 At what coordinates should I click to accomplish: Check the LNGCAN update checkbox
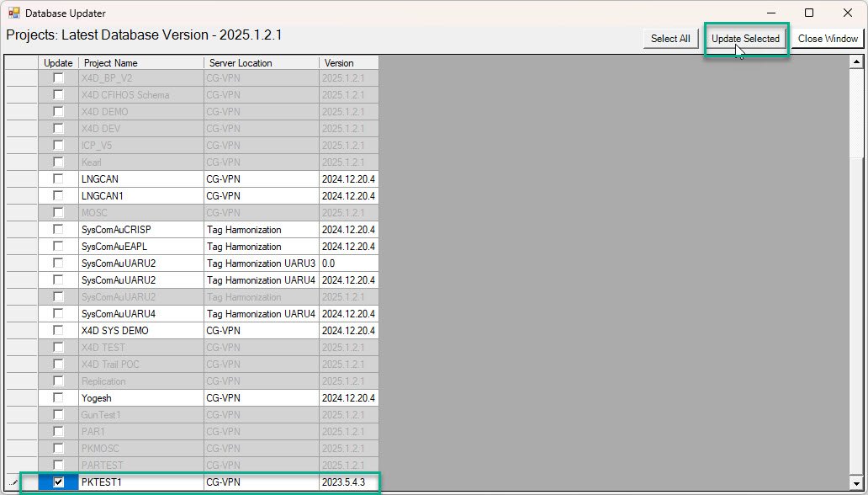pos(58,179)
